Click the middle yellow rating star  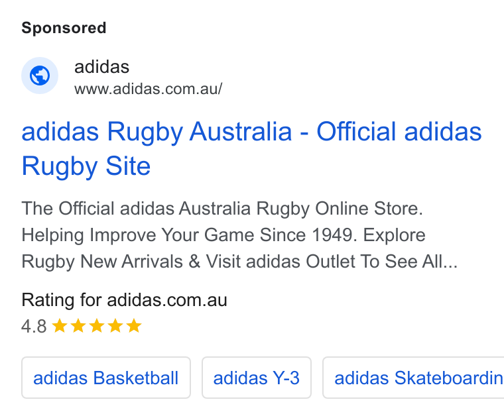[x=97, y=325]
